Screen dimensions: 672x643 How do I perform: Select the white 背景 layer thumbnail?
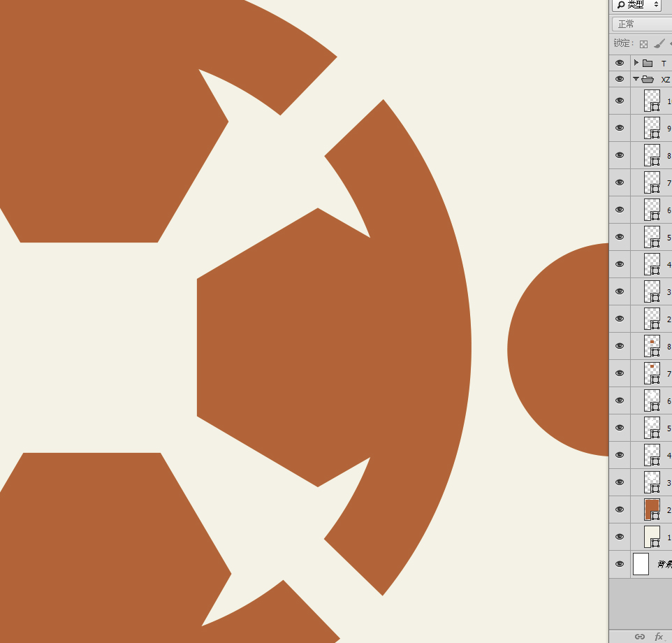coord(641,564)
